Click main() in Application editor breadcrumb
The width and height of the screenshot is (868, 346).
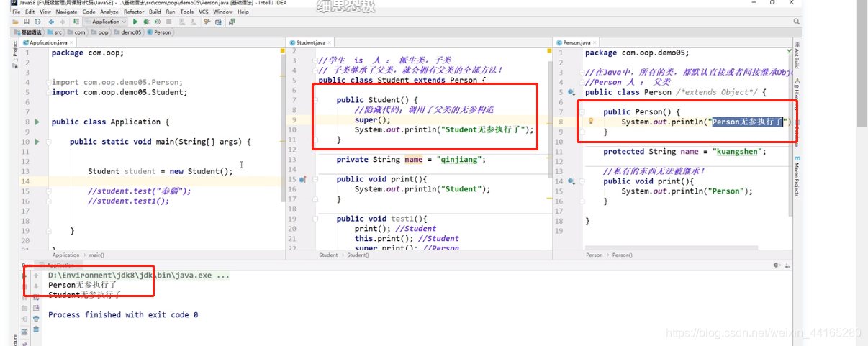[97, 255]
